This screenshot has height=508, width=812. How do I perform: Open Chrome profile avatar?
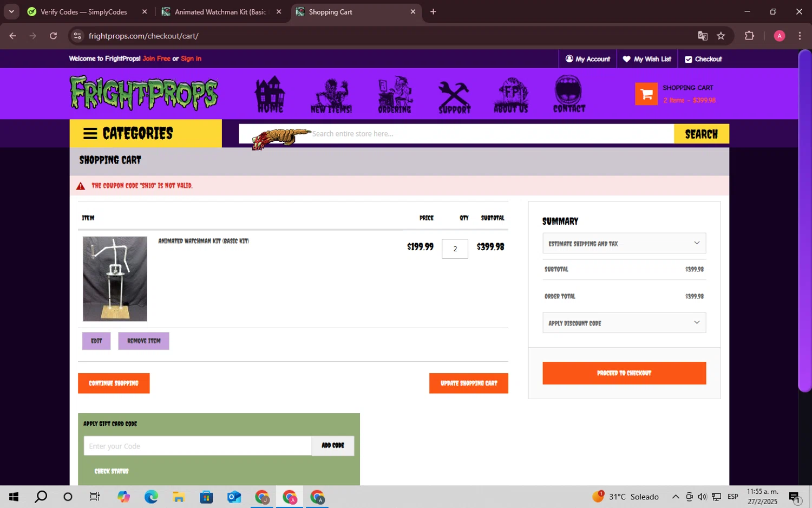pos(780,36)
